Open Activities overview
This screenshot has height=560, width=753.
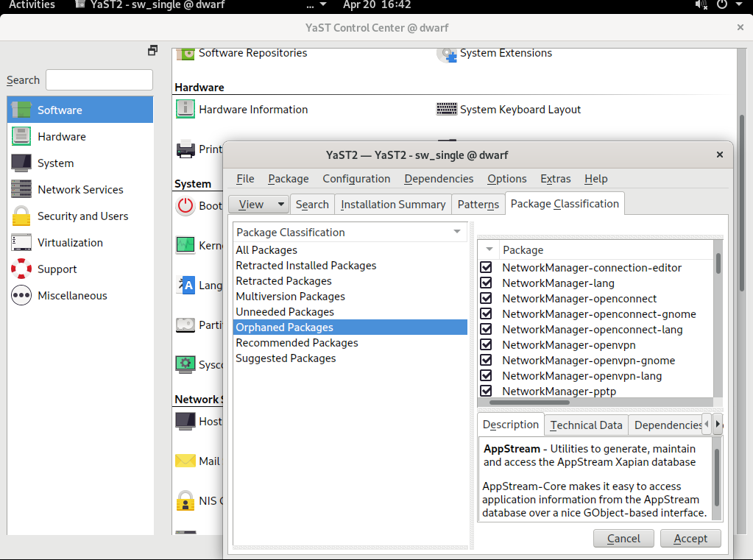click(32, 5)
